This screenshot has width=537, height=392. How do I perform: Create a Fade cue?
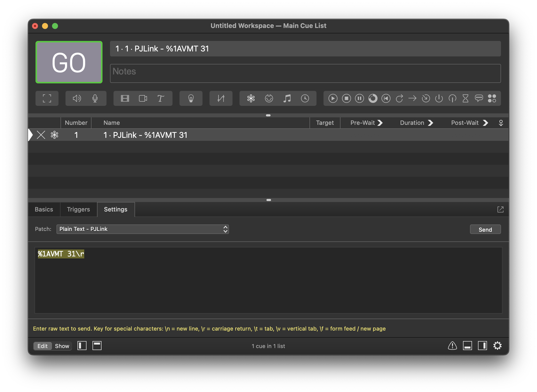[x=221, y=98]
